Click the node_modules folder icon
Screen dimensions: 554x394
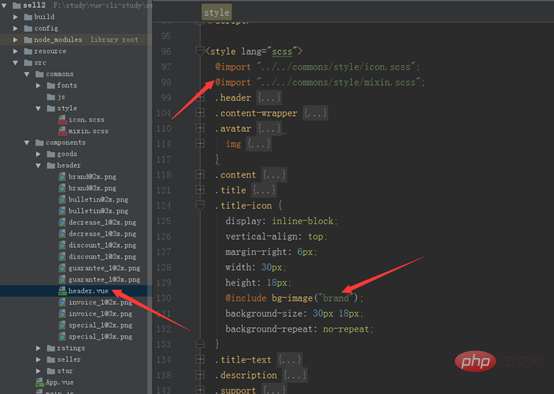(28, 40)
